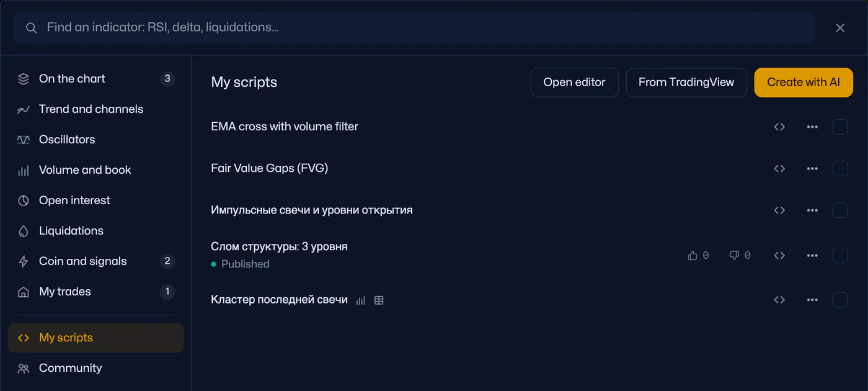Open the EMA cross with volume filter script
Viewport: 868px width, 391px height.
pyautogui.click(x=285, y=127)
